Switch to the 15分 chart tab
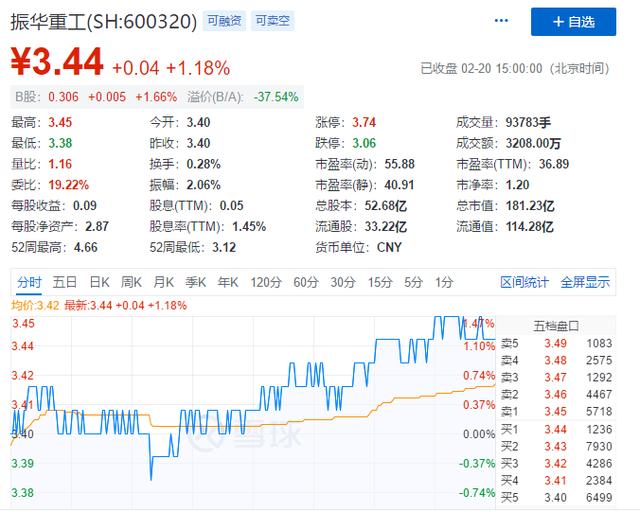Screen dimensions: 640x512 pyautogui.click(x=380, y=282)
